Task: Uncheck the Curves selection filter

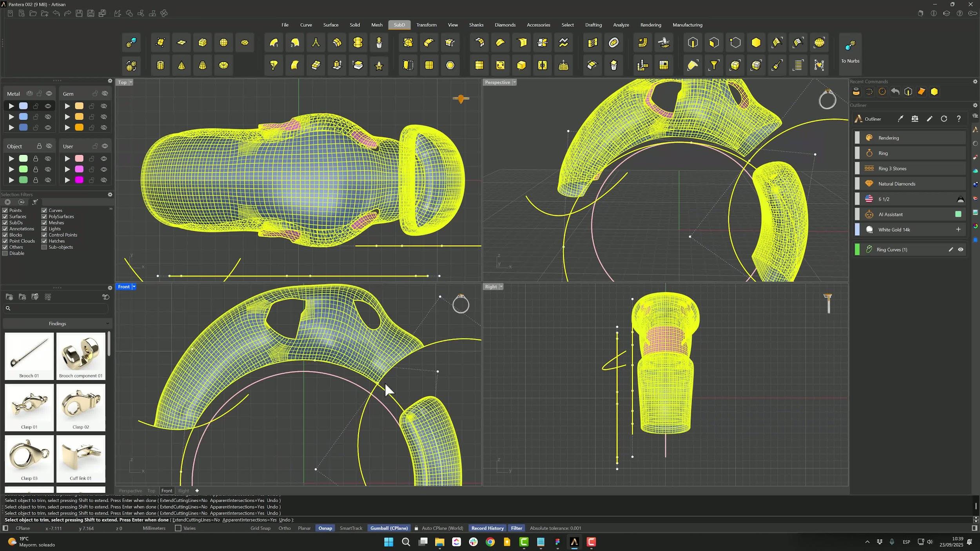Action: [44, 210]
